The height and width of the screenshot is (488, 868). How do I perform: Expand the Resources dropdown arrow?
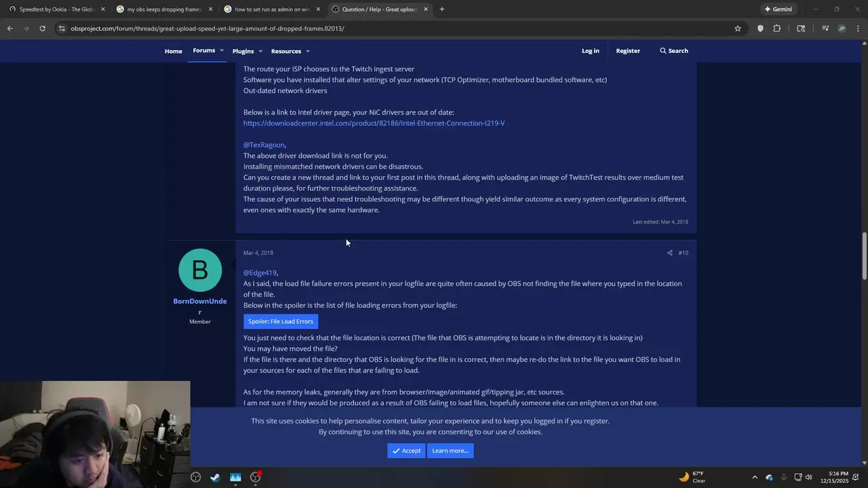point(307,52)
